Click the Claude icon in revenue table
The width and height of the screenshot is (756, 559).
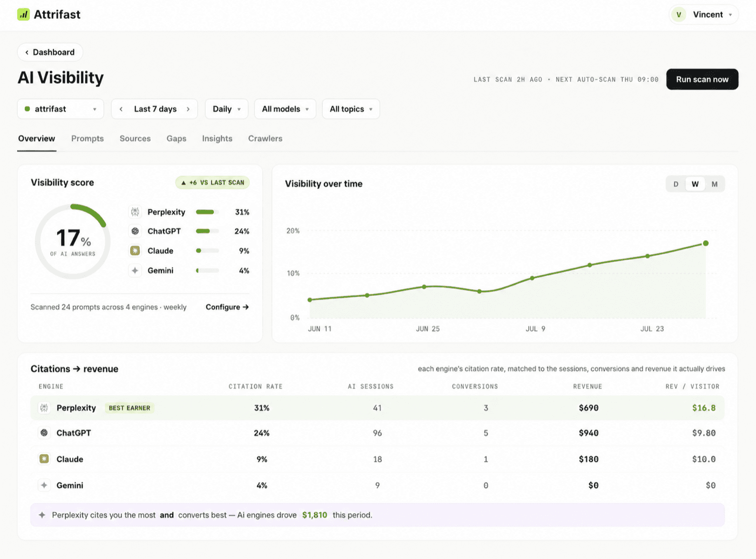44,459
